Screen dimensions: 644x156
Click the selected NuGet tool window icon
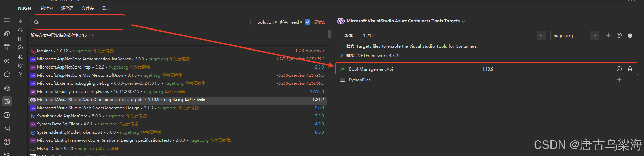(7, 101)
